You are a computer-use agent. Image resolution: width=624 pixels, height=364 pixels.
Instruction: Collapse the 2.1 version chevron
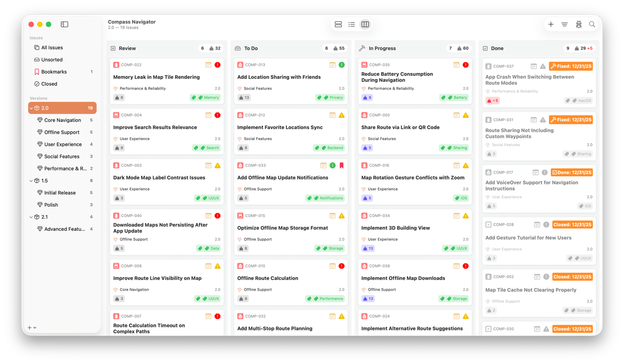(x=32, y=217)
